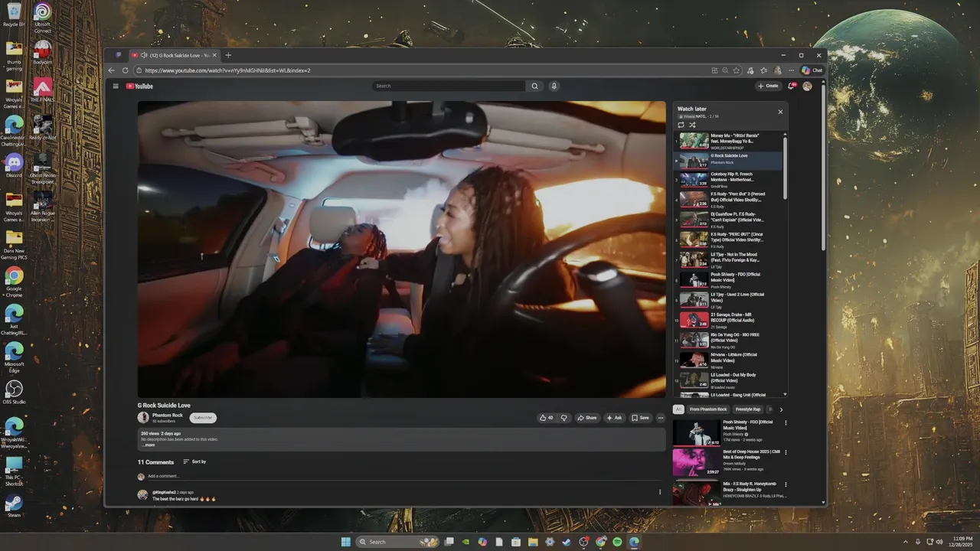
Task: Subscribe to Phantom Rock channel
Action: click(203, 418)
